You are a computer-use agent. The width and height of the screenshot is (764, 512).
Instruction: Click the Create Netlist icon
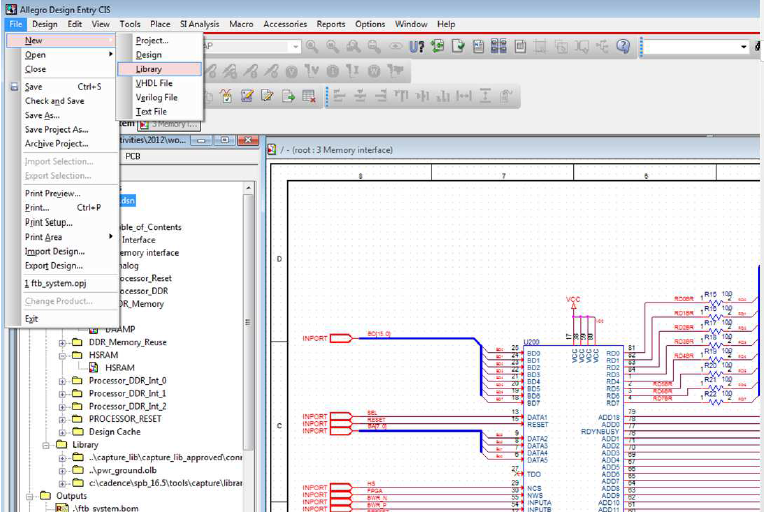point(478,46)
